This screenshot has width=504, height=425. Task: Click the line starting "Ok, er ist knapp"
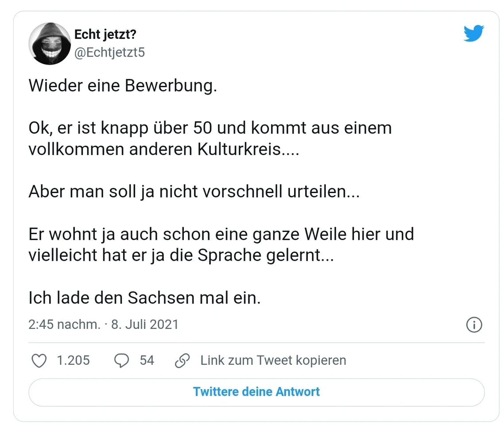pyautogui.click(x=210, y=128)
